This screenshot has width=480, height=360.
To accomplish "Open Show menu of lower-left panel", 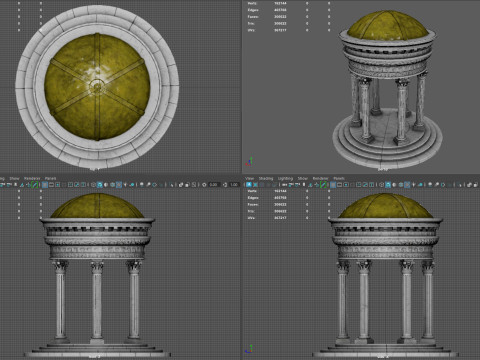I will (14, 178).
